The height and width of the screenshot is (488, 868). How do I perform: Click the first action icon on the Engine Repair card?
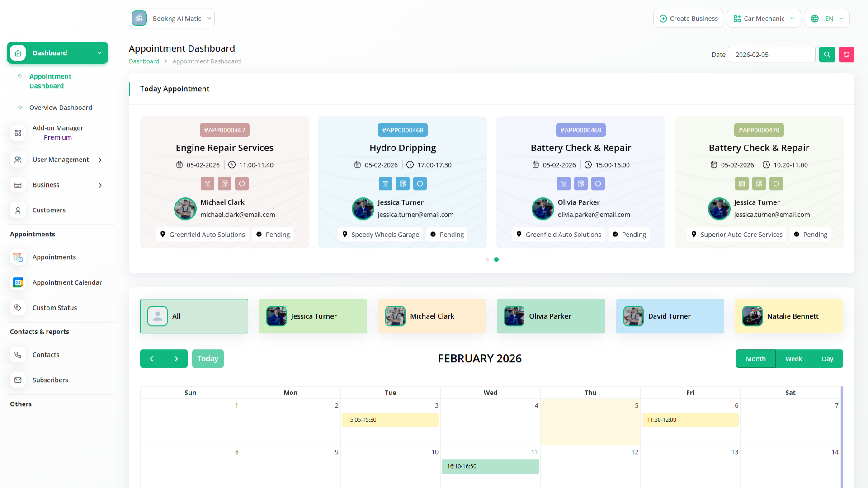pyautogui.click(x=208, y=183)
